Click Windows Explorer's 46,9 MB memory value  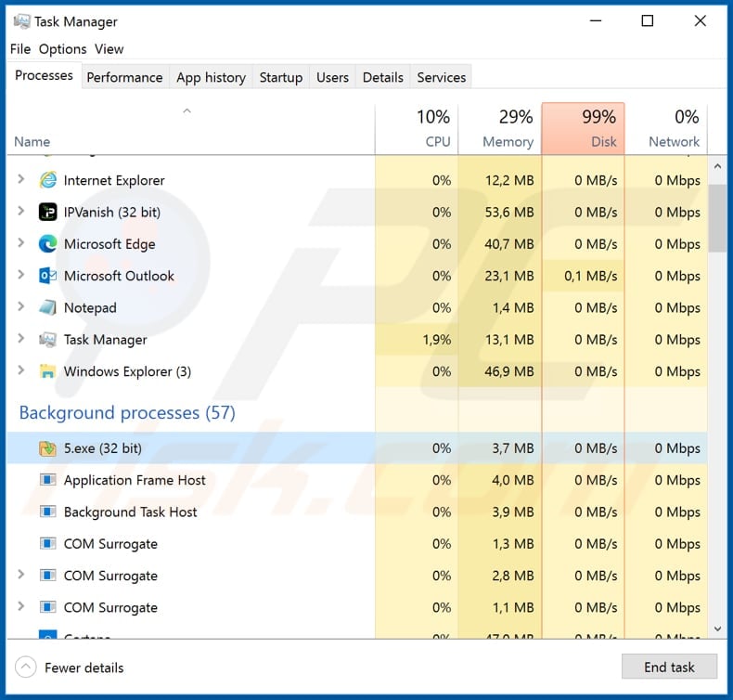[509, 371]
